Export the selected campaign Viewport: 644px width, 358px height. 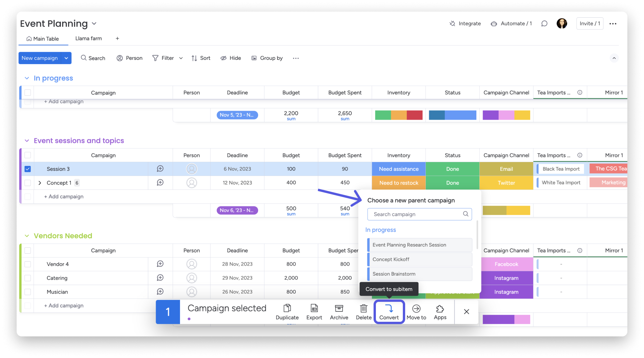coord(314,312)
